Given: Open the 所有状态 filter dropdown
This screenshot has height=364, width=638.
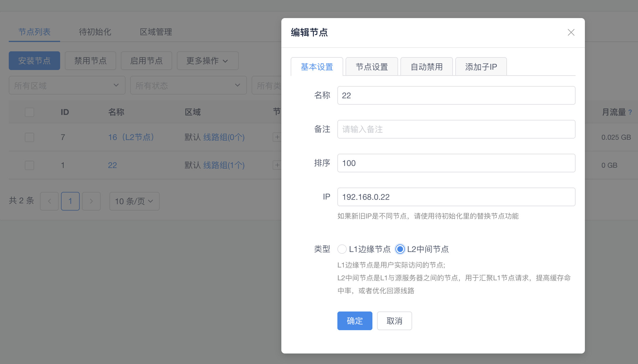Looking at the screenshot, I should click(189, 85).
